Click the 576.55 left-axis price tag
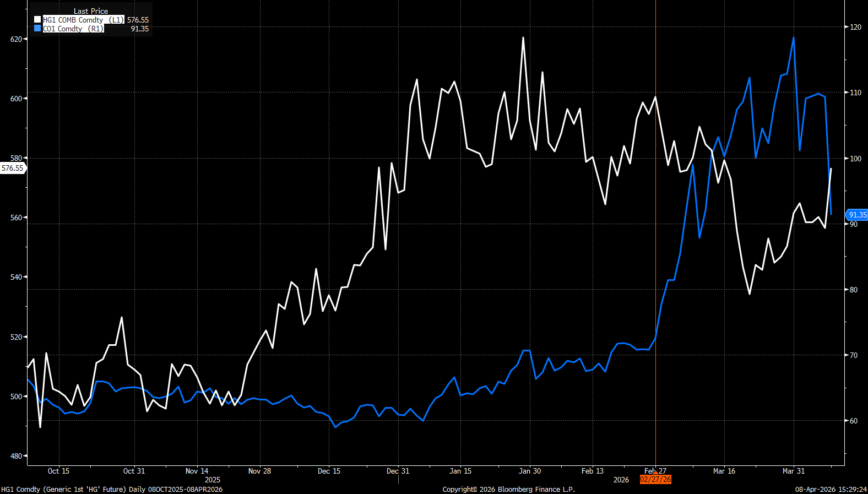Screen dimensions: 868x494 tap(13, 168)
